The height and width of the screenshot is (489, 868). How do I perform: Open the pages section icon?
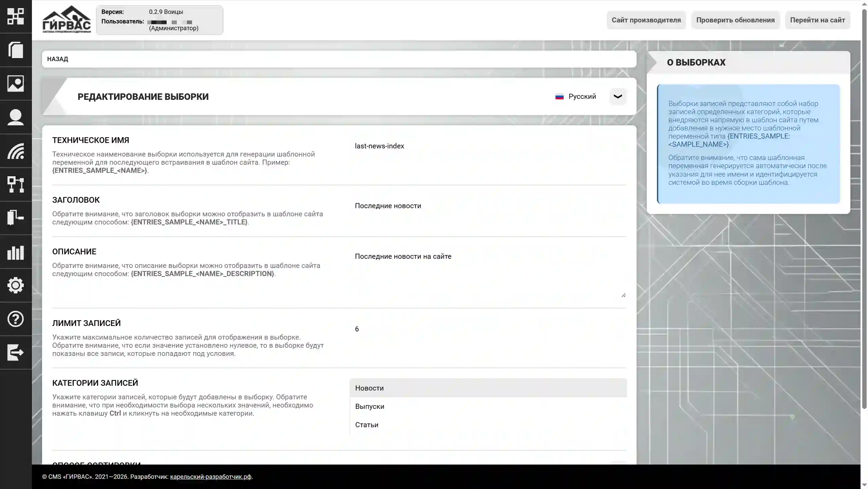click(16, 50)
